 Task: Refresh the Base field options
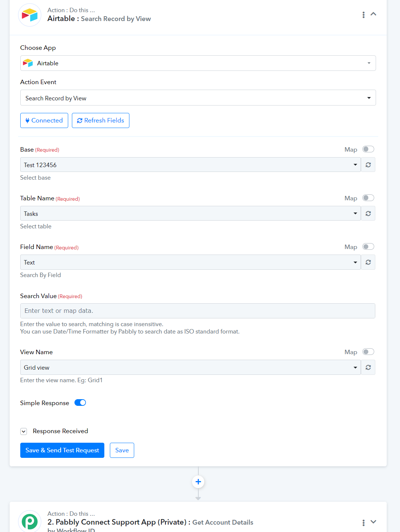click(368, 165)
